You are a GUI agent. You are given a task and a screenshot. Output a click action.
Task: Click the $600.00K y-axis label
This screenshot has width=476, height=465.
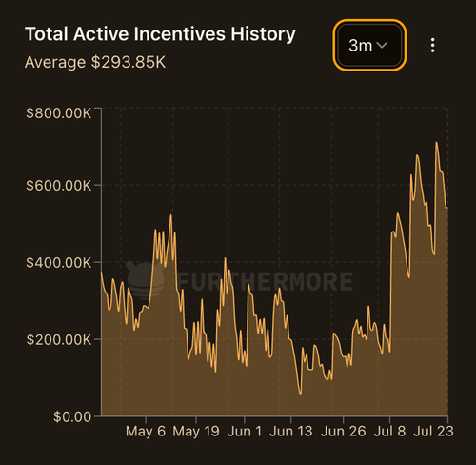tap(59, 186)
